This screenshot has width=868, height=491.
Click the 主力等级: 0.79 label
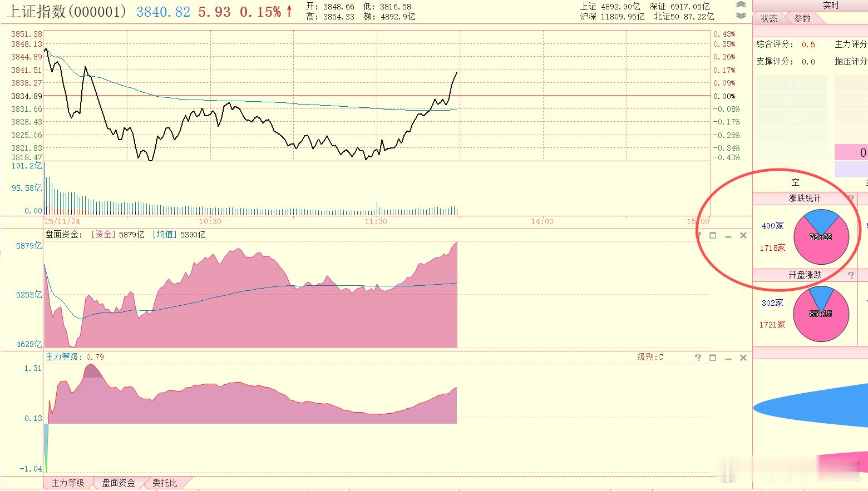tap(75, 357)
